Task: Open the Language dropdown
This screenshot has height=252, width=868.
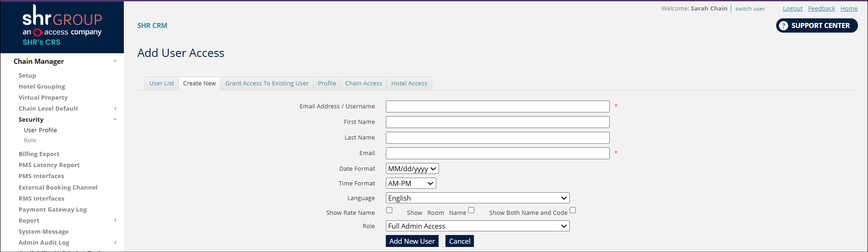Action: pyautogui.click(x=478, y=198)
